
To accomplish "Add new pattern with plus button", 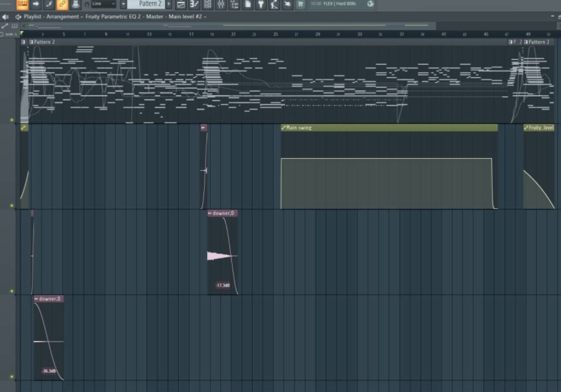I will 169,4.
